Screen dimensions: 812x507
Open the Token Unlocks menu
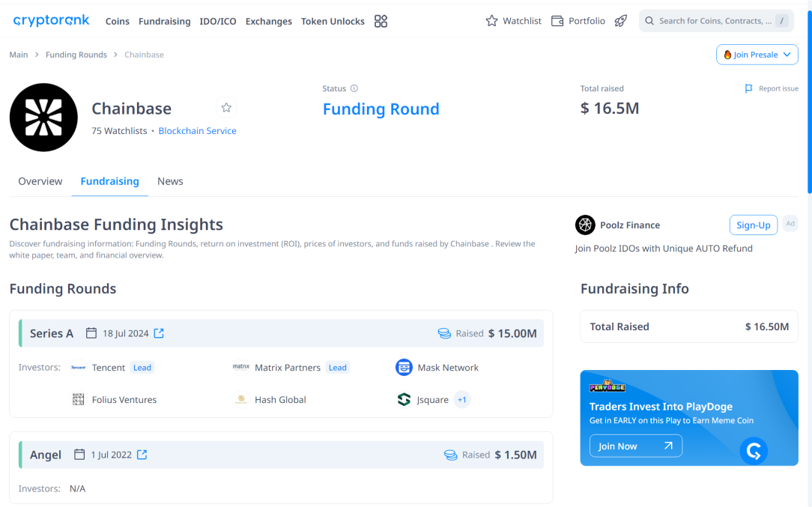tap(333, 21)
